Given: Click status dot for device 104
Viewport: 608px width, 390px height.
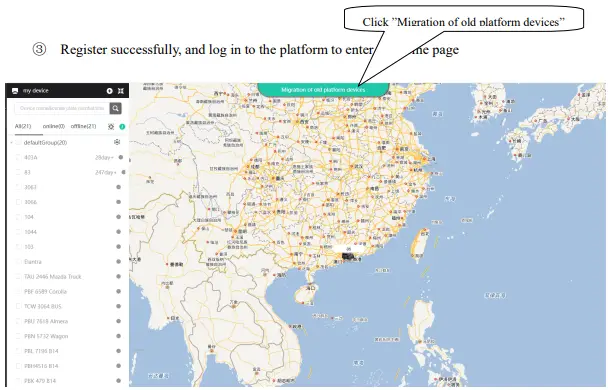Looking at the screenshot, I should point(119,217).
